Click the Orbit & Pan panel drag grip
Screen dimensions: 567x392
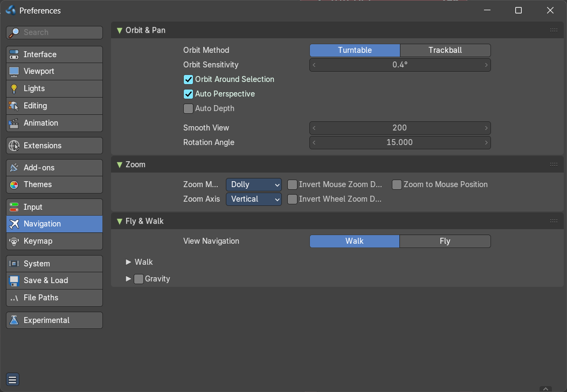click(554, 30)
